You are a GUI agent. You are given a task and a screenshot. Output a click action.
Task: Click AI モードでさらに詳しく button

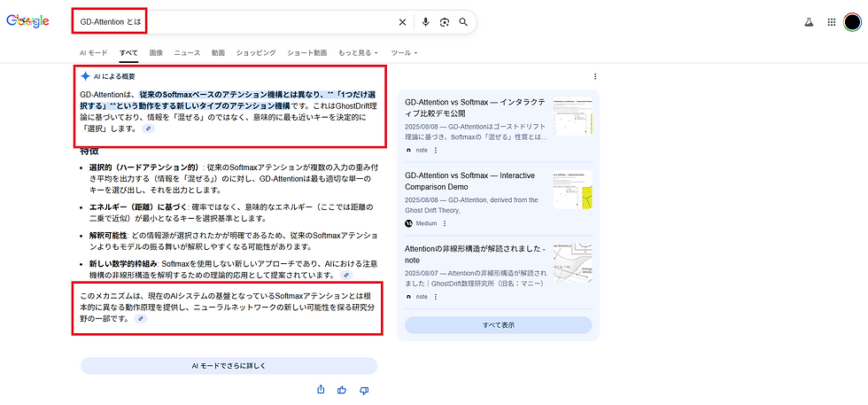point(229,366)
